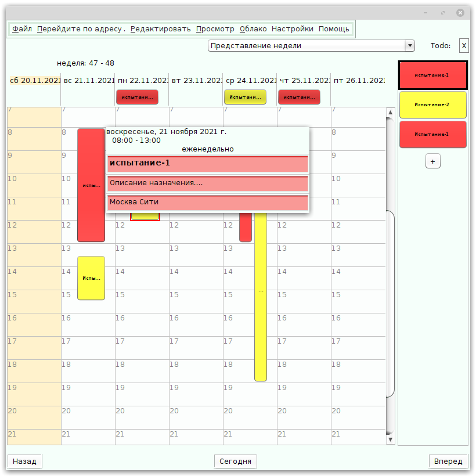
Task: Click the Сегодня button to return to today
Action: [235, 461]
